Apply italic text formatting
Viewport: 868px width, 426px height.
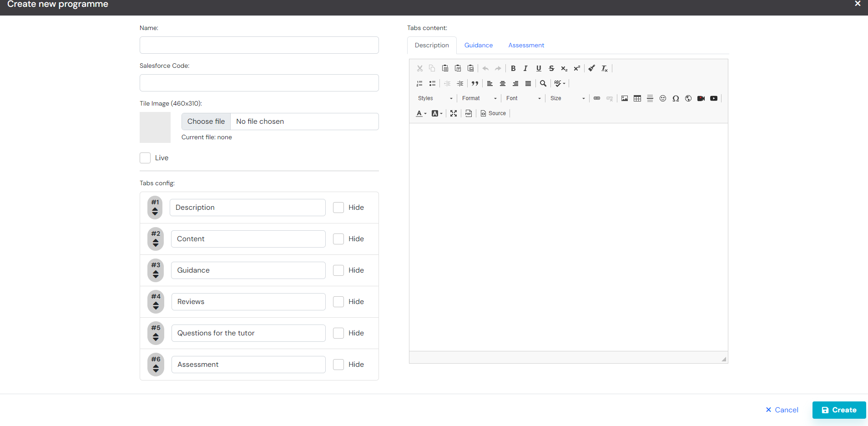525,68
